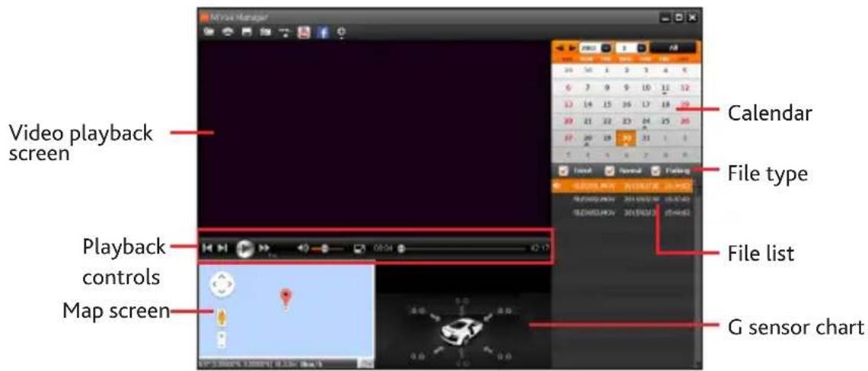Select the highlighted orange file row

click(624, 187)
